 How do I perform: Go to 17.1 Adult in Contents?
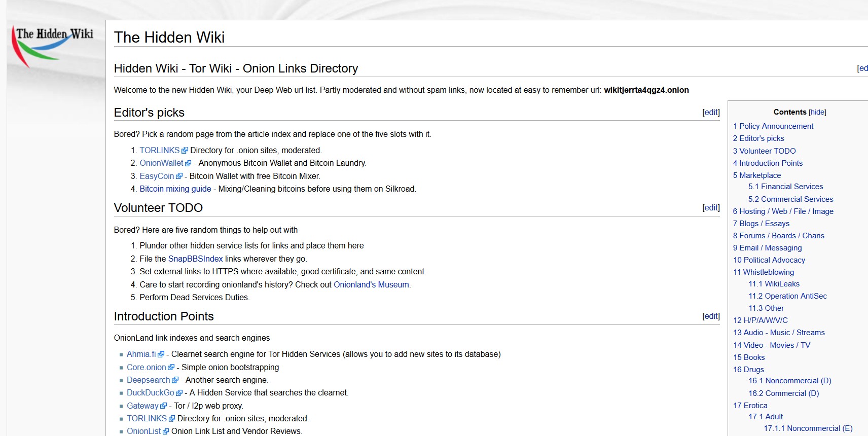[x=766, y=417]
